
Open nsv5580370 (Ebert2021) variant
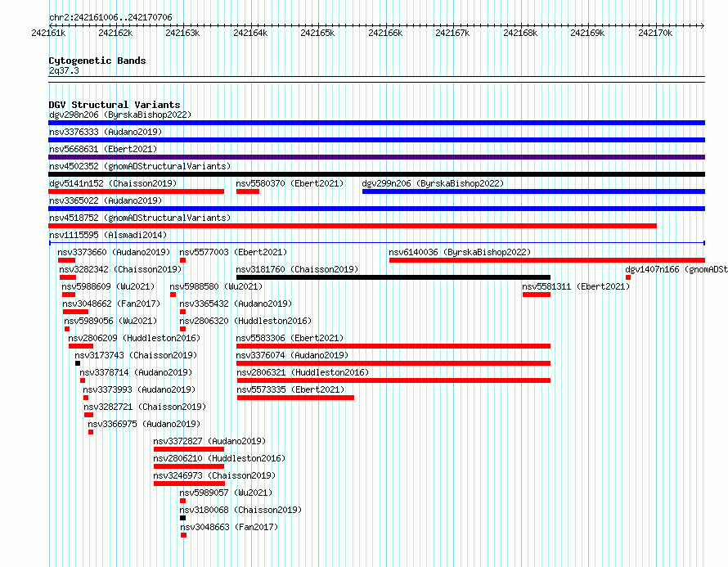tap(290, 183)
